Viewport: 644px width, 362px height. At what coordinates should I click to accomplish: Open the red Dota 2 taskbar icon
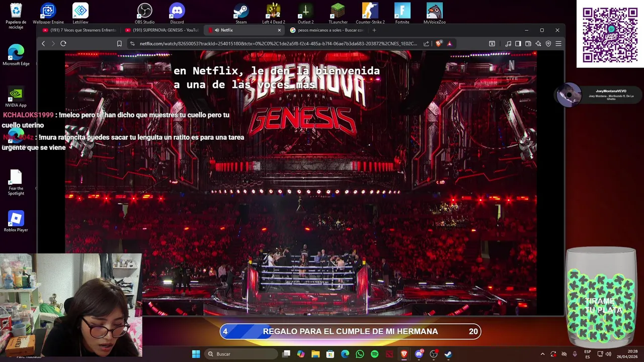(389, 354)
